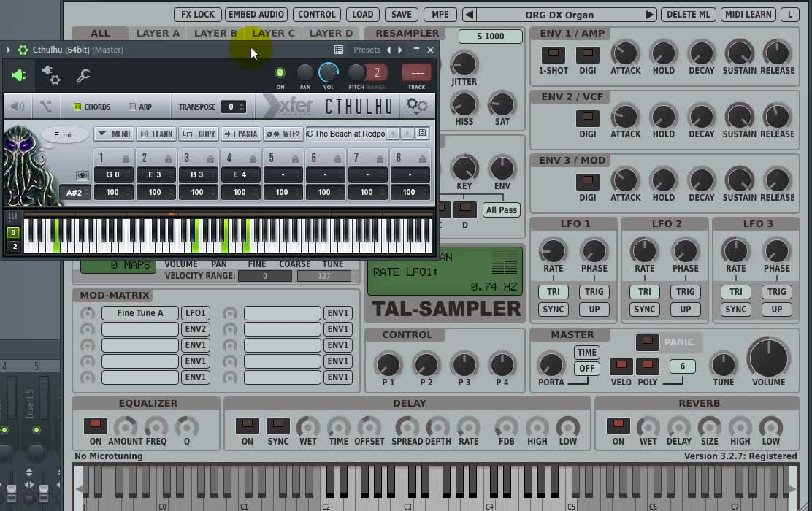Click the lock icon on slot 1
Image resolution: width=812 pixels, height=511 pixels.
click(126, 158)
